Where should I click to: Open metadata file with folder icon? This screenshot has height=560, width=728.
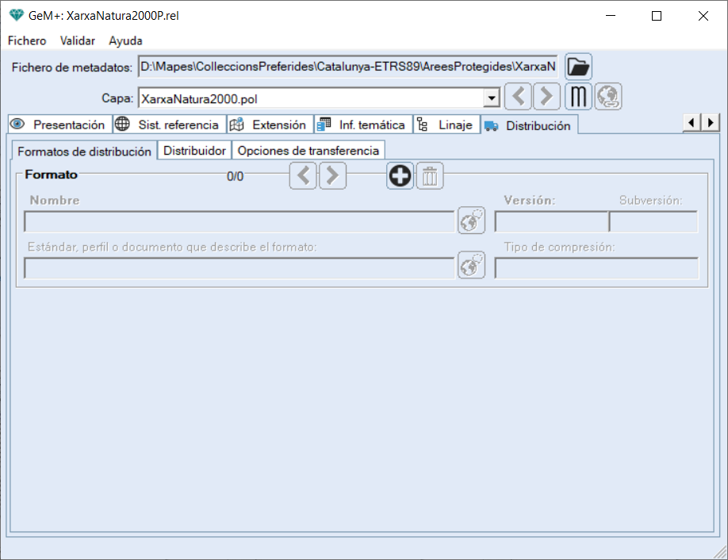coord(578,67)
